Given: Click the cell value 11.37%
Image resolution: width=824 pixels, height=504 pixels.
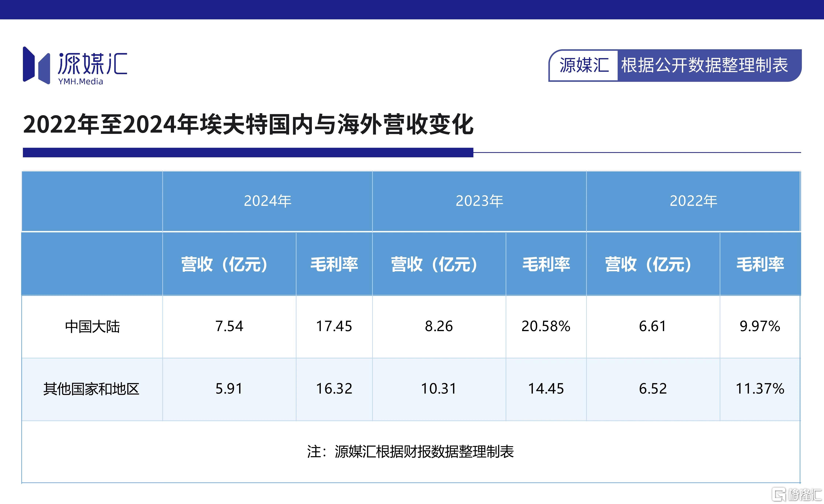Looking at the screenshot, I should tap(760, 389).
